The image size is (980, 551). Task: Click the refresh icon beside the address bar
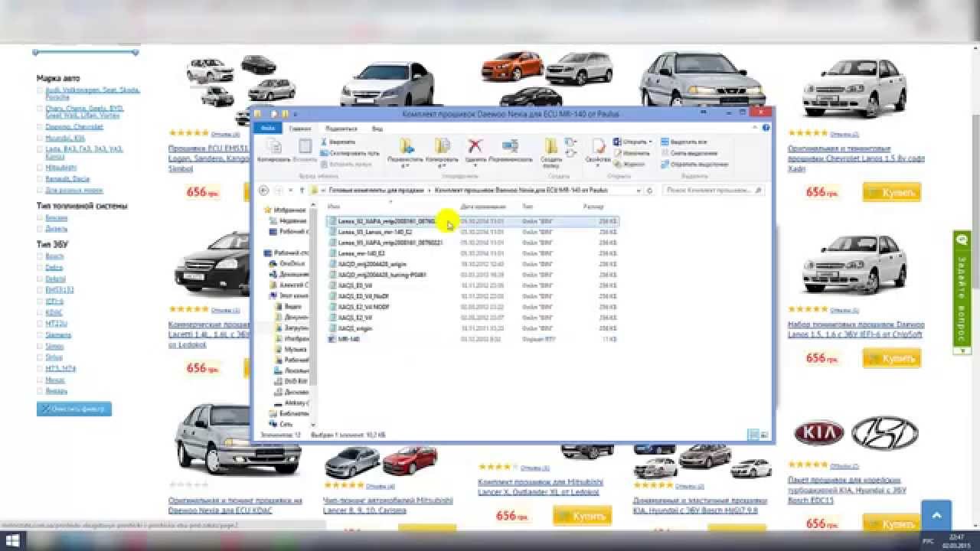pyautogui.click(x=650, y=191)
